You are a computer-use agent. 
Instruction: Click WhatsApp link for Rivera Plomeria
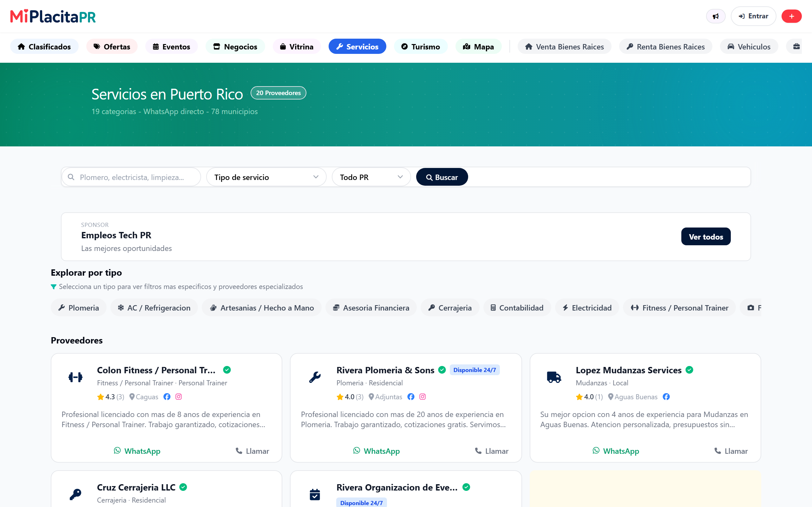(377, 451)
